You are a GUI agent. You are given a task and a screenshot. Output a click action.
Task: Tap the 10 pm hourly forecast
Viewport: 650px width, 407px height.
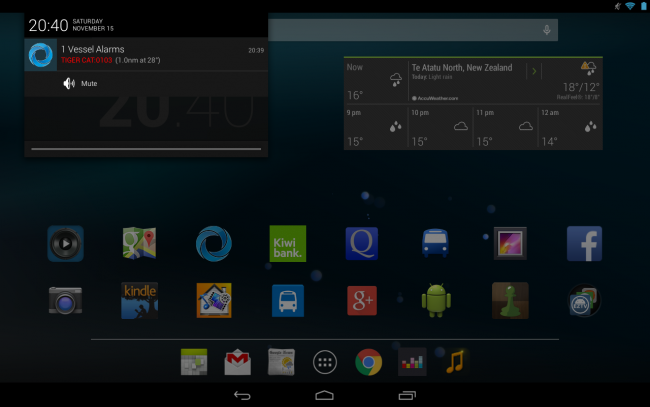(440, 127)
